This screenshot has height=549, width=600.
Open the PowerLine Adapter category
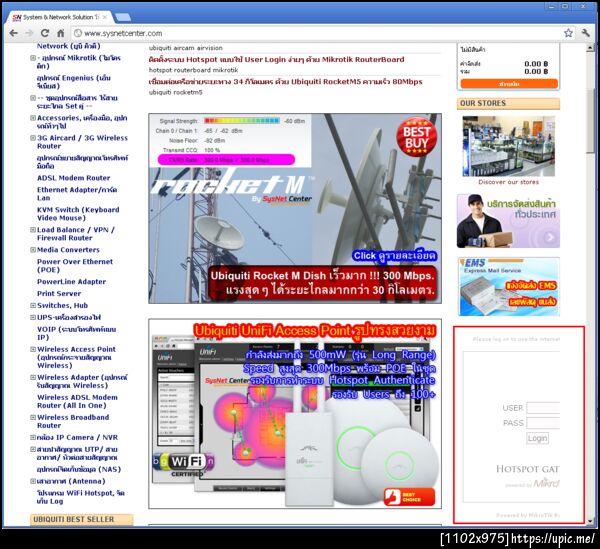[x=71, y=282]
